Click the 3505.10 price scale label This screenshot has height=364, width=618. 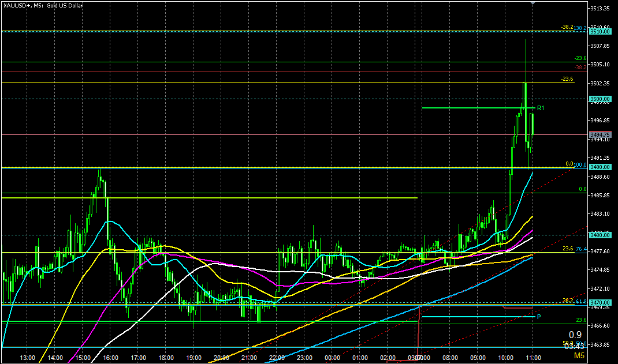[x=600, y=64]
